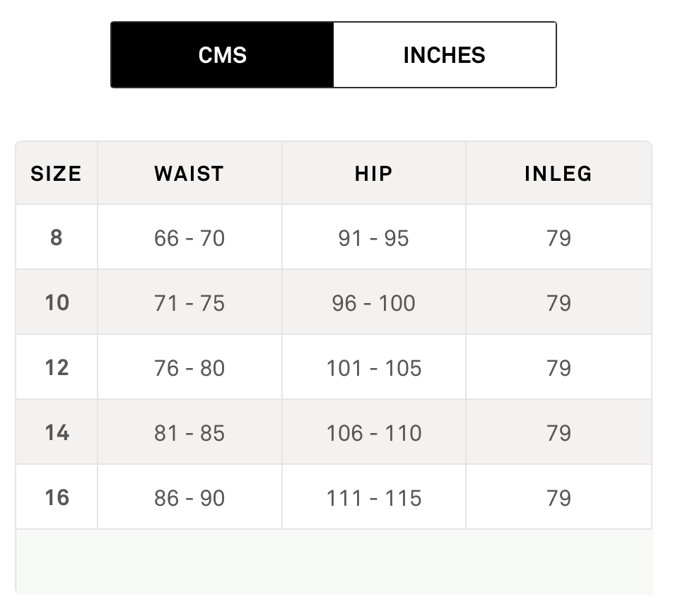
Task: Switch to the CMS unit toggle
Action: (222, 55)
